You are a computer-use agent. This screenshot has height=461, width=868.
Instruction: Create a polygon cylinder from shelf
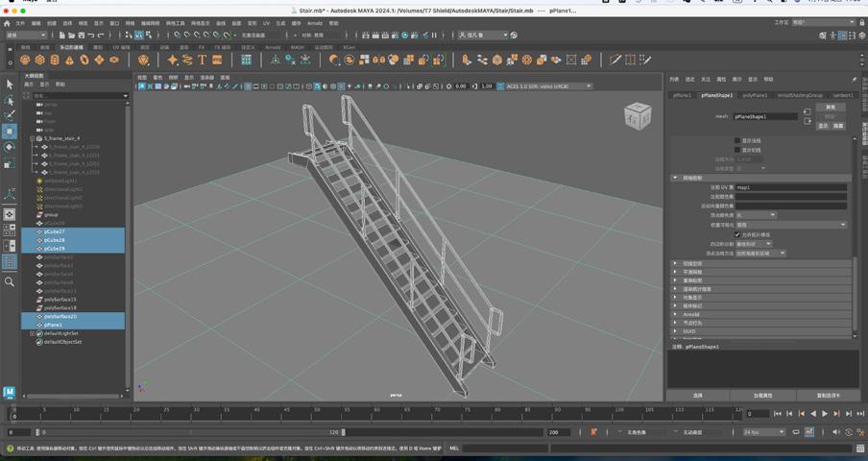(x=55, y=60)
